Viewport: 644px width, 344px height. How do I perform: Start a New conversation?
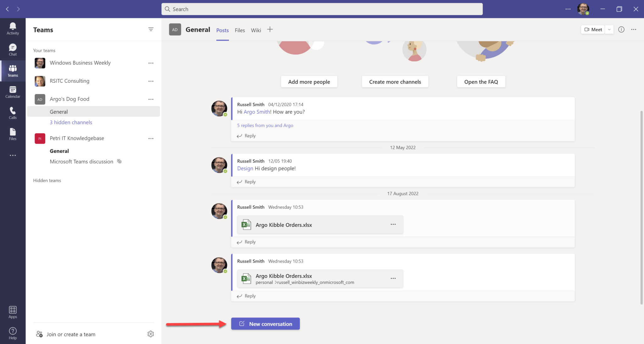pyautogui.click(x=265, y=324)
